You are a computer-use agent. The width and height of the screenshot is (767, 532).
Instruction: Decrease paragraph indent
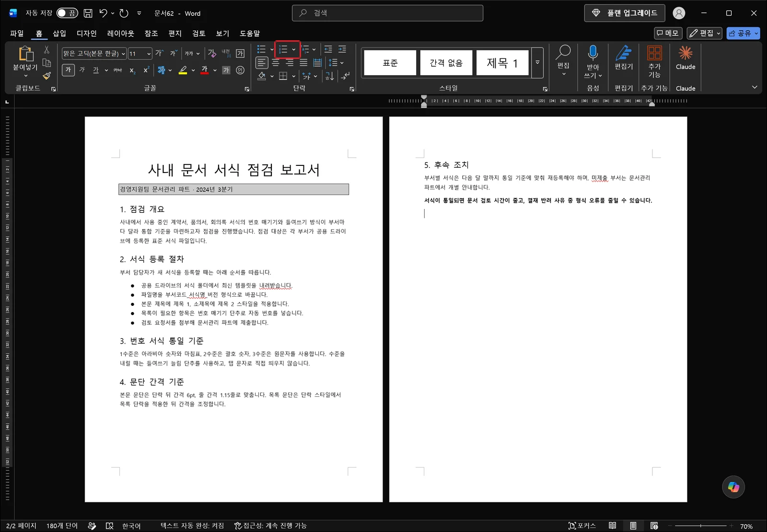(328, 49)
